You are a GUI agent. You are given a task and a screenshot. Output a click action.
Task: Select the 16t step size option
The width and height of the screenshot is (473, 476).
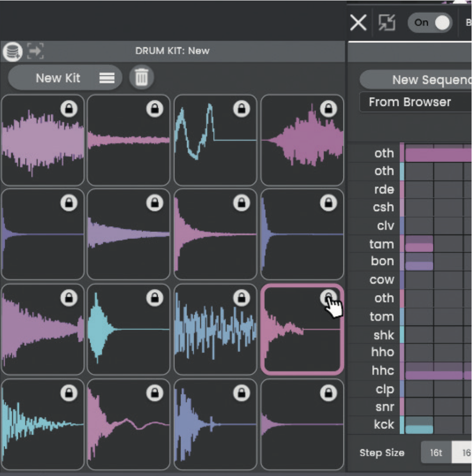click(x=435, y=453)
